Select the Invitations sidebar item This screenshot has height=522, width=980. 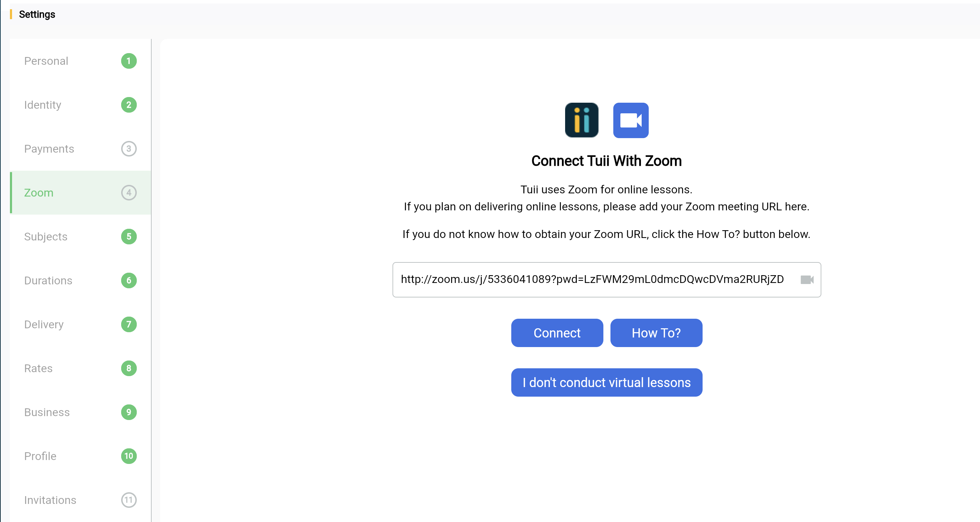tap(50, 500)
